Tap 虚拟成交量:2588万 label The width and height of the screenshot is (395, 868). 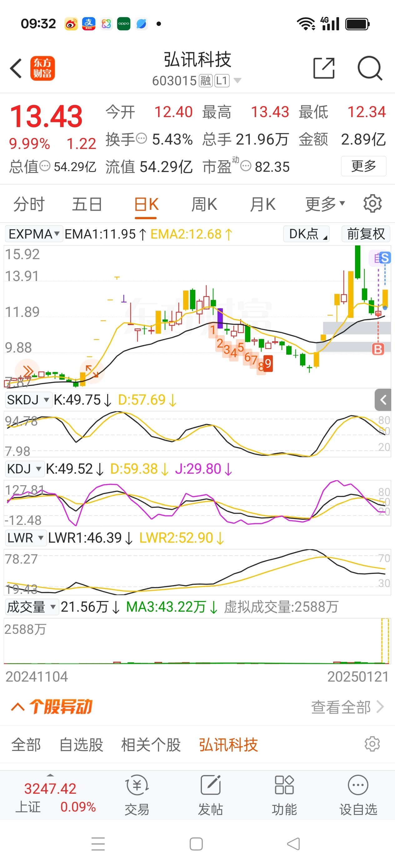[x=281, y=607]
